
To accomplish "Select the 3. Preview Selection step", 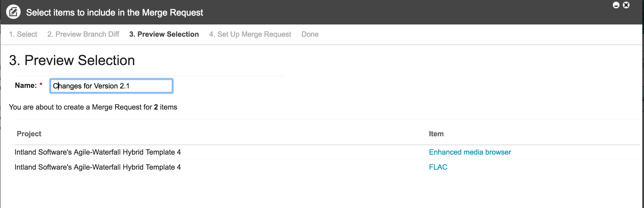I will (164, 34).
